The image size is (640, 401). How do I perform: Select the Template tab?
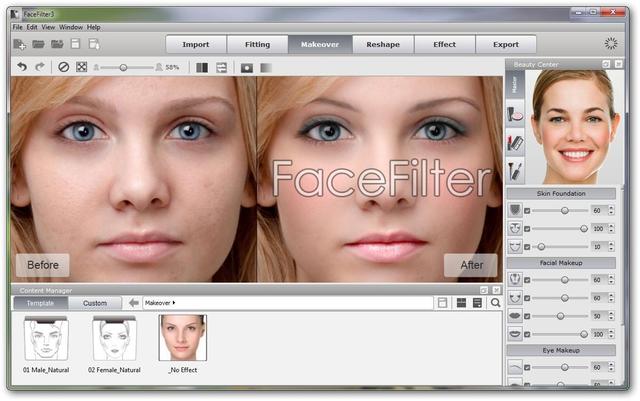coord(40,303)
